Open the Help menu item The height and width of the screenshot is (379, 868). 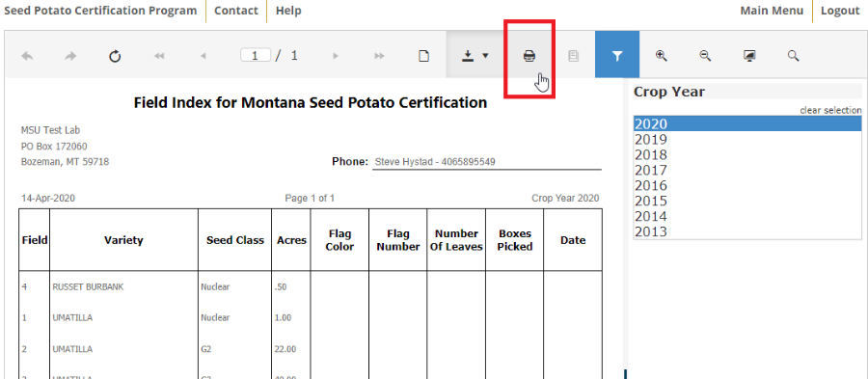click(x=288, y=11)
